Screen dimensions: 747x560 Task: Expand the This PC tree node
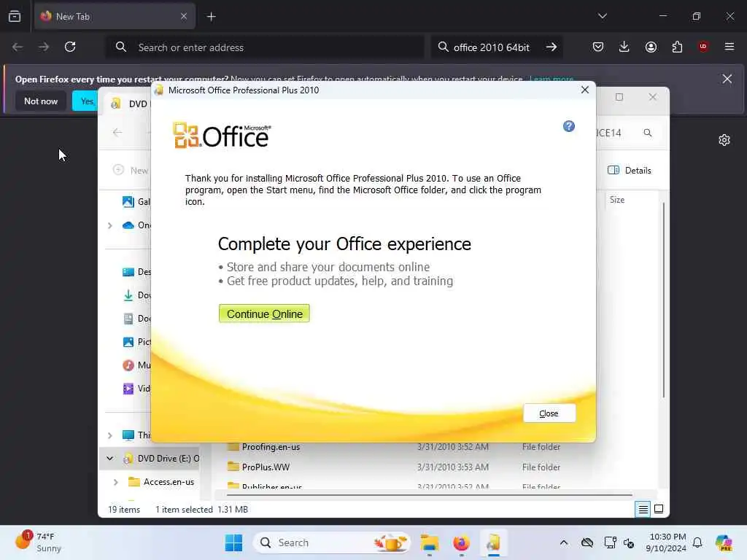pos(110,435)
